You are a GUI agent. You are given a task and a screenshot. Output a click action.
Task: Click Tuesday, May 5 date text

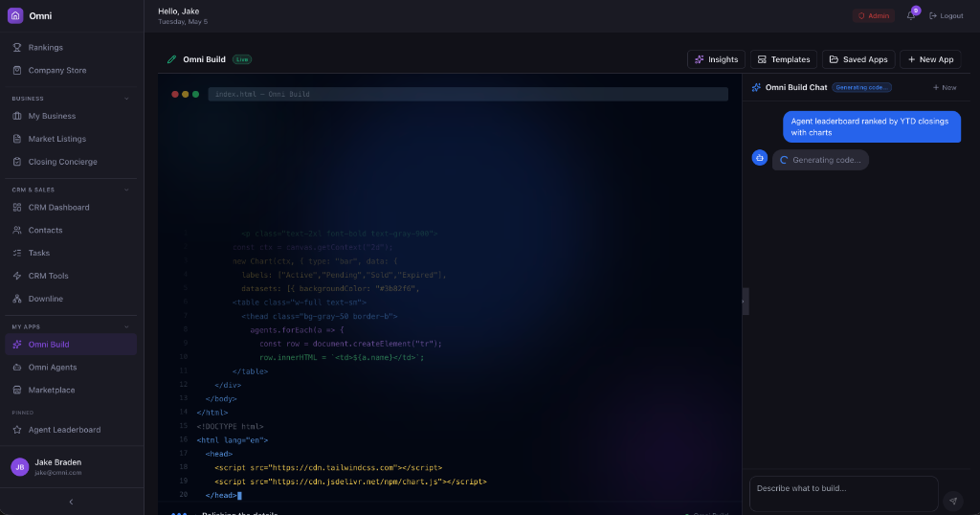pyautogui.click(x=183, y=22)
